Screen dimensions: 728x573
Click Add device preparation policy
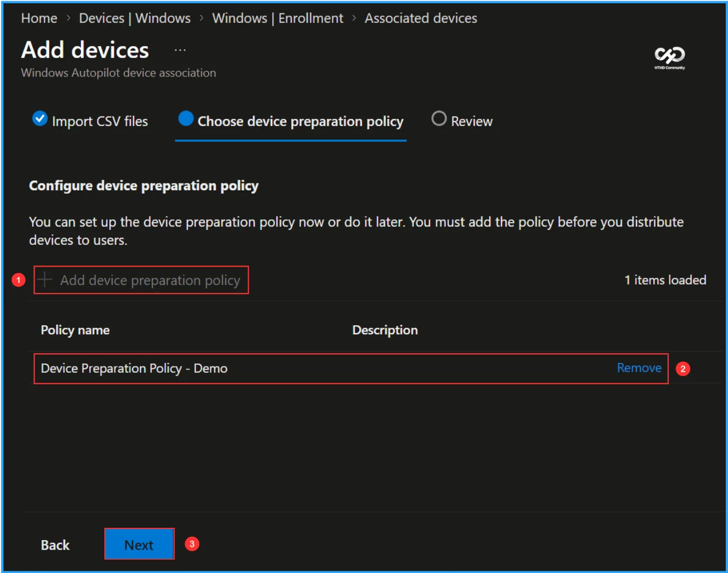tap(141, 280)
